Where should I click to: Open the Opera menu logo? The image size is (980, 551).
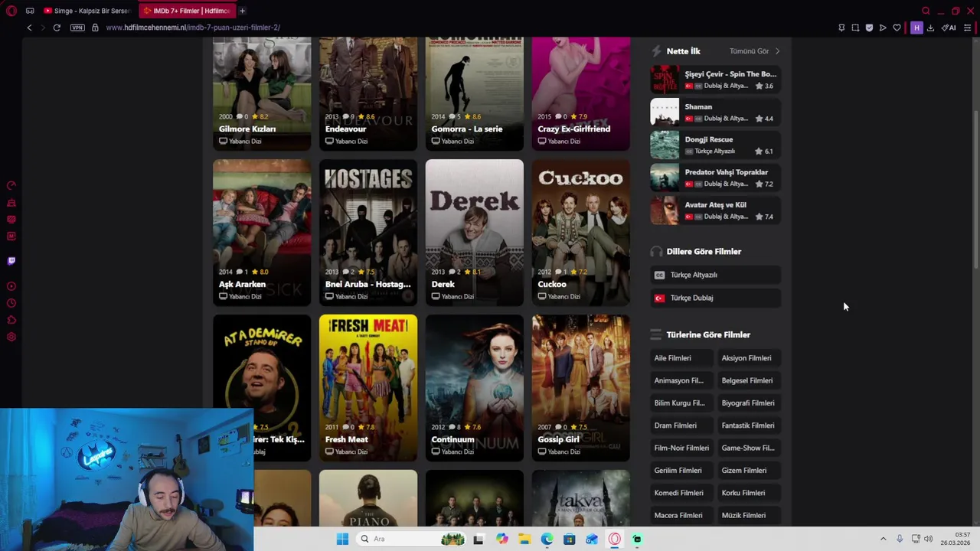coord(11,11)
